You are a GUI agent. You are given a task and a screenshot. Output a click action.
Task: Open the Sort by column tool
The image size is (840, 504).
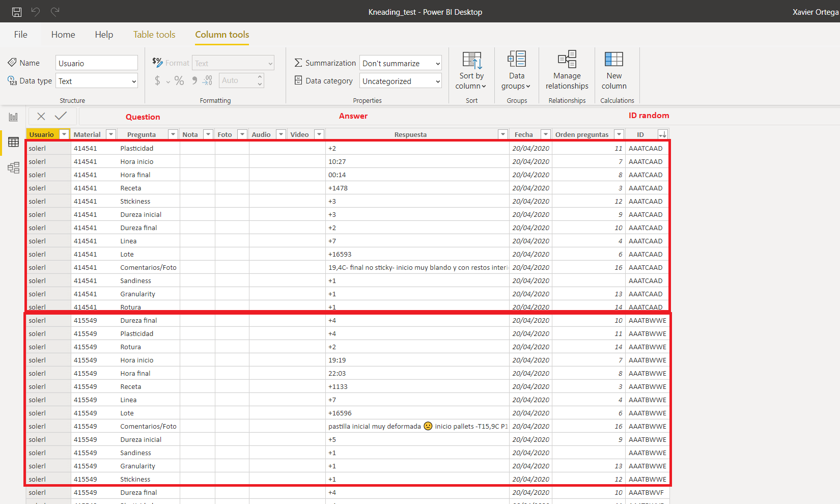[x=471, y=71]
